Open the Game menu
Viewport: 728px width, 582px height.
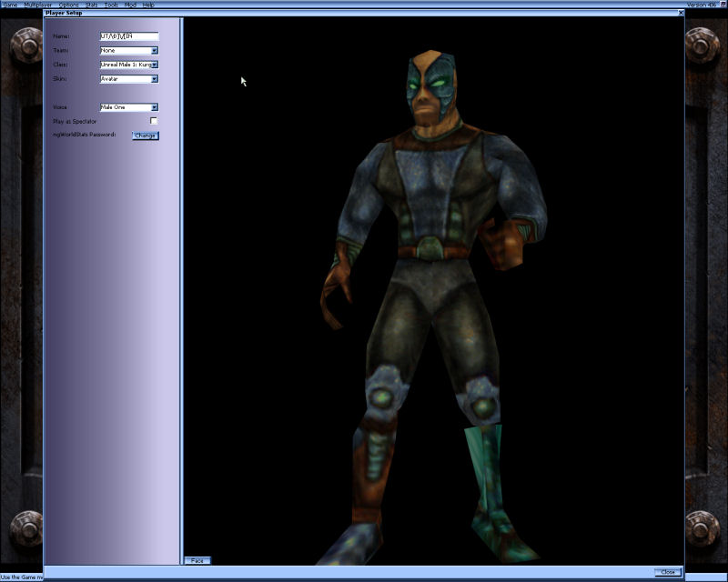(12, 4)
